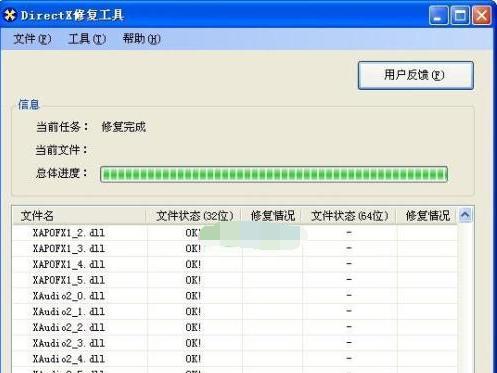This screenshot has width=497, height=373.
Task: Select the XAPOFX1_2.dll row
Action: point(235,233)
